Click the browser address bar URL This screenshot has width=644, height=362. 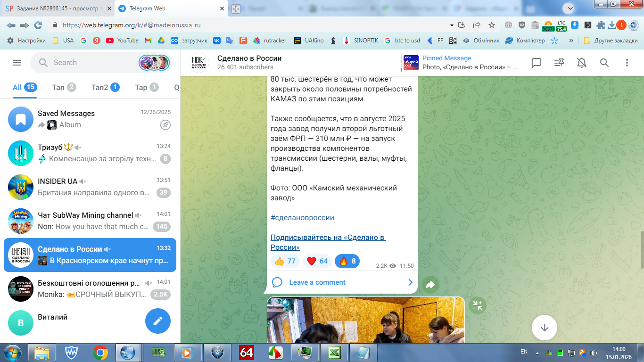click(x=132, y=25)
